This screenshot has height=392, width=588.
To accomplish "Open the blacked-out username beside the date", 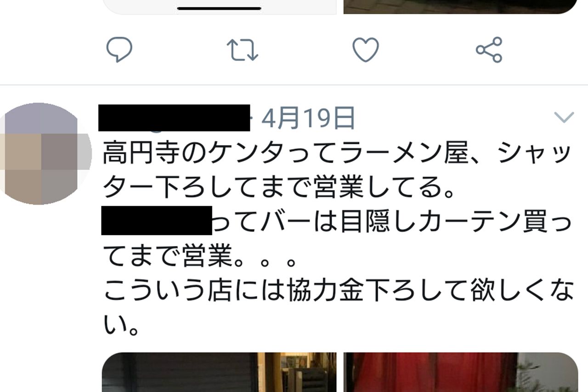I will click(174, 118).
